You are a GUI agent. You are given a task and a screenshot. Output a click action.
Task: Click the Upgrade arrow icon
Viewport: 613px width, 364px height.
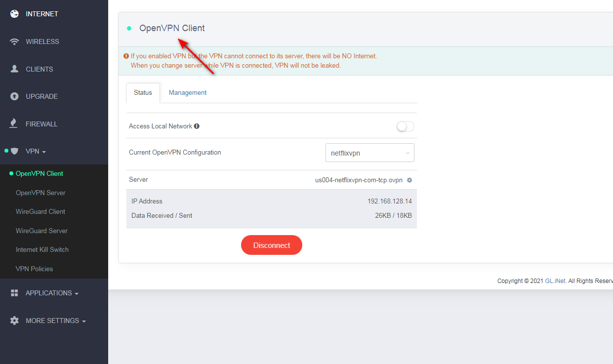tap(14, 96)
